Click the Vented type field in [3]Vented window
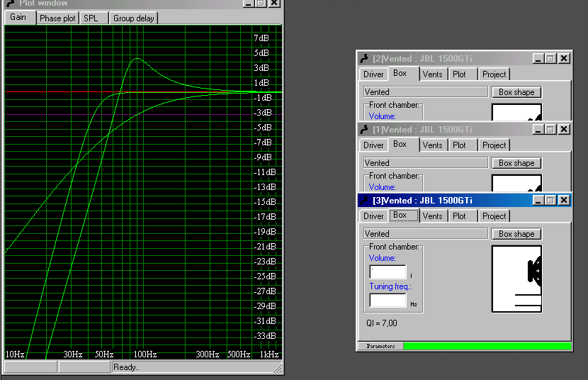 426,234
